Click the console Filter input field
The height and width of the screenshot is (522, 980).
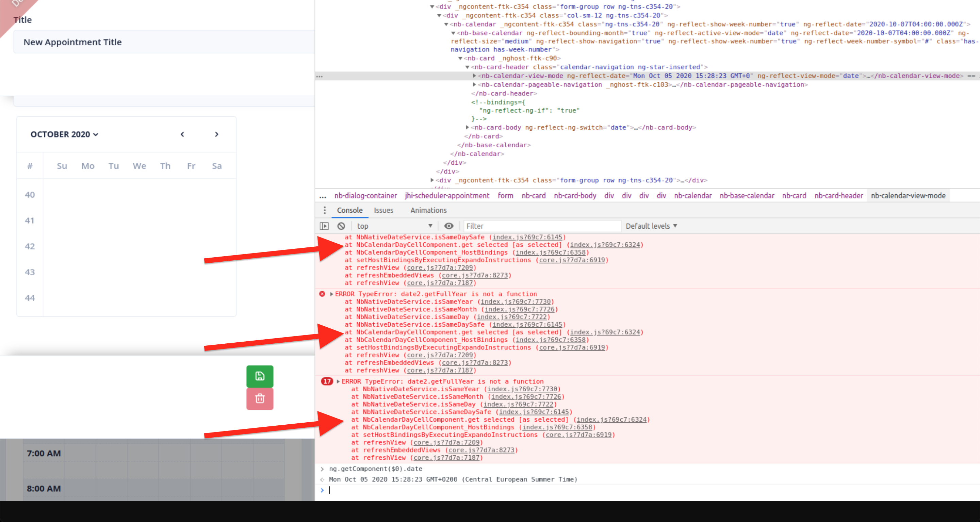coord(542,226)
